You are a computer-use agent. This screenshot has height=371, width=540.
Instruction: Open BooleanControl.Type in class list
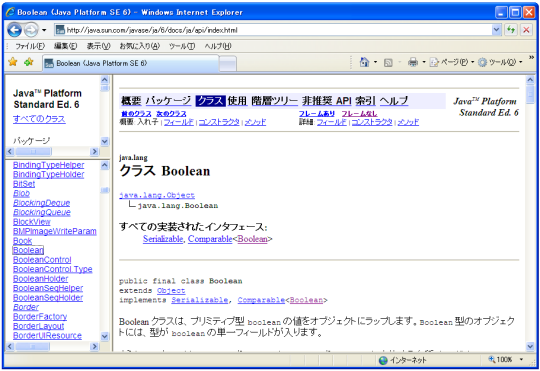(53, 269)
